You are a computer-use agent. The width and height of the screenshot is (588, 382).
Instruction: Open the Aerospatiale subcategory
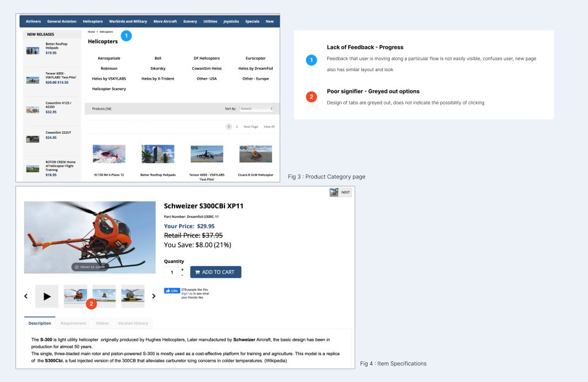(109, 58)
